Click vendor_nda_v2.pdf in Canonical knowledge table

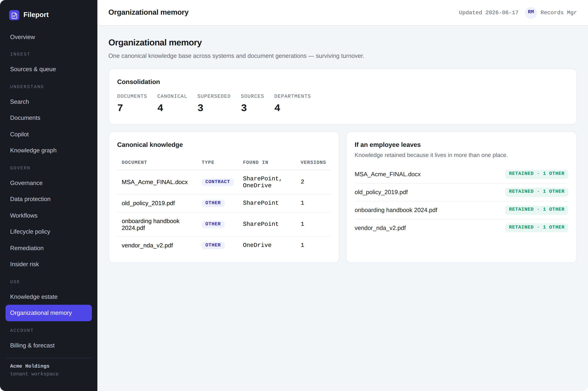147,245
